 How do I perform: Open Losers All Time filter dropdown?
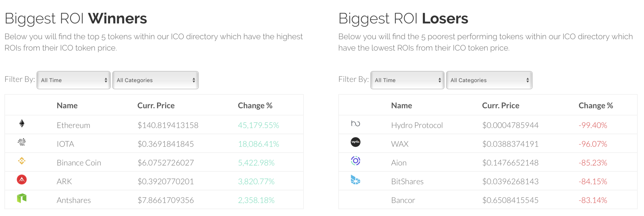407,80
